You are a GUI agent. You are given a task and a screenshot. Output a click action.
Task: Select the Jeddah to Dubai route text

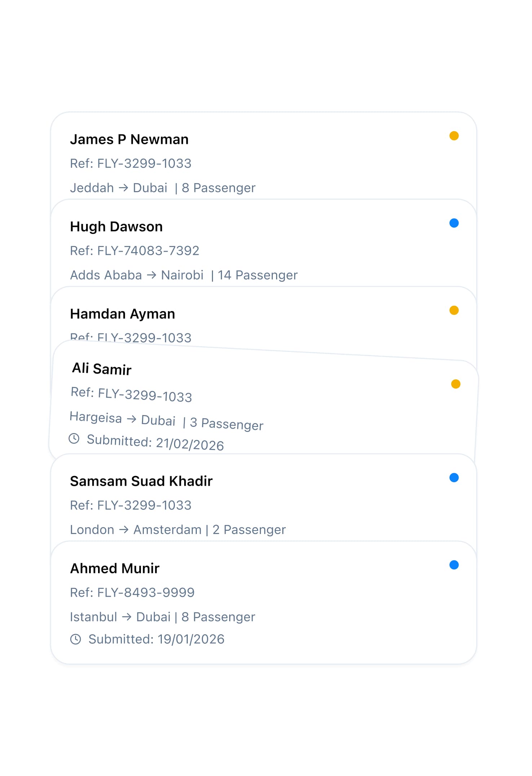pyautogui.click(x=119, y=188)
